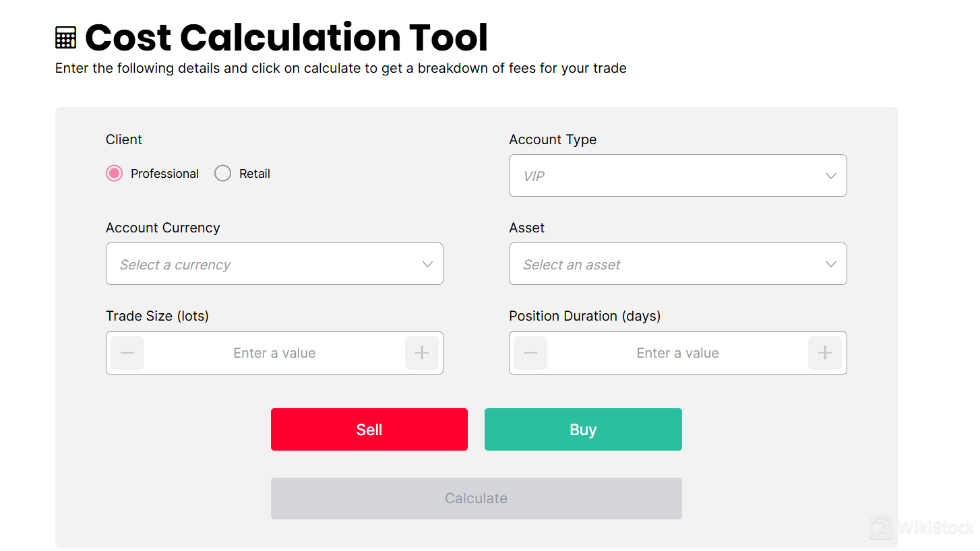Select the Retail client radio button
The image size is (980, 551).
(222, 173)
